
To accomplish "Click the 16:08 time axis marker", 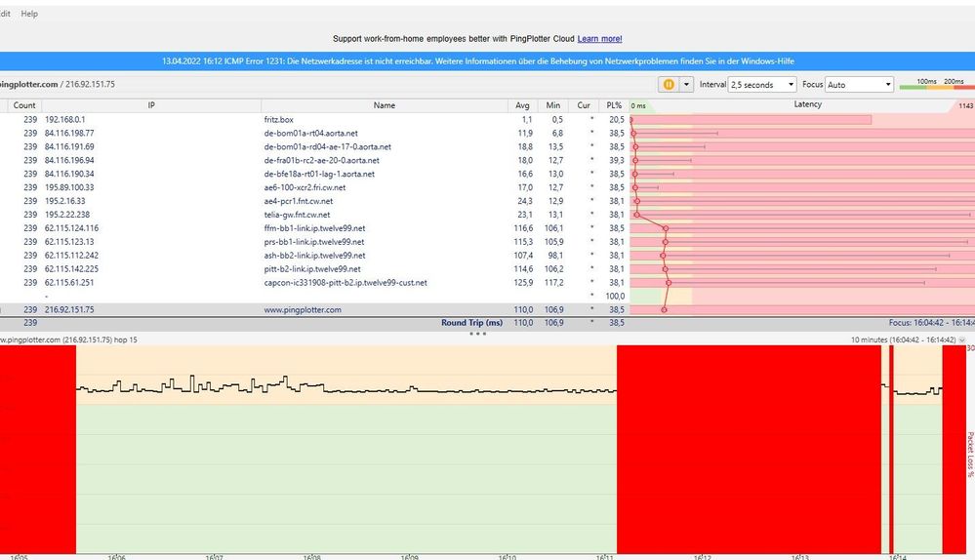I will tap(311, 557).
